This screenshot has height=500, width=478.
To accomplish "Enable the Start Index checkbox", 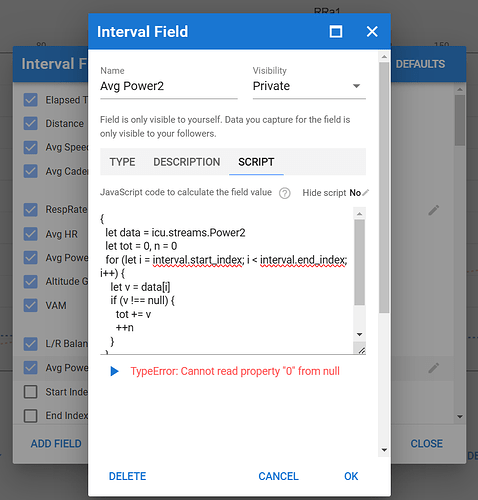I will coord(31,392).
